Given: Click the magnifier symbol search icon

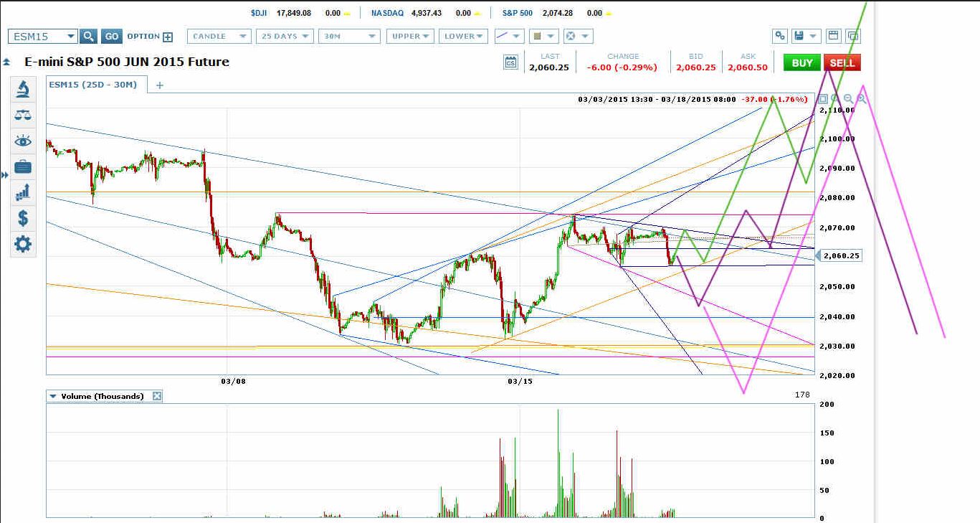Looking at the screenshot, I should click(x=88, y=37).
